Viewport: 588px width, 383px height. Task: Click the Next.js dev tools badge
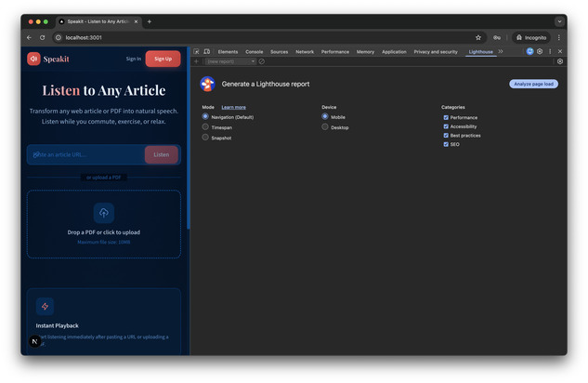pyautogui.click(x=35, y=342)
